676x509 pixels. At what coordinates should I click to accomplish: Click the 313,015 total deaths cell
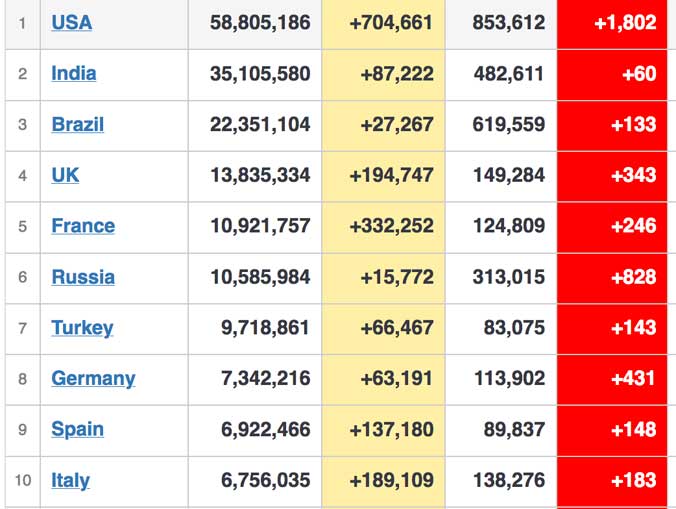pyautogui.click(x=512, y=277)
